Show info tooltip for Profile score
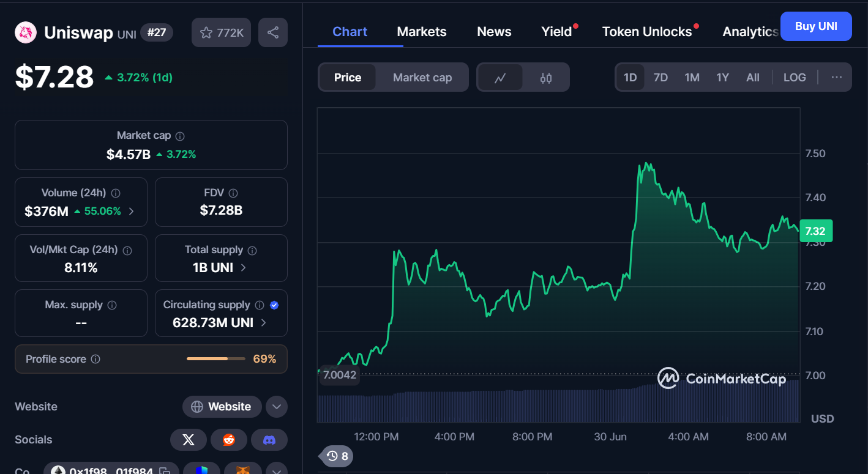This screenshot has height=474, width=868. coord(95,359)
